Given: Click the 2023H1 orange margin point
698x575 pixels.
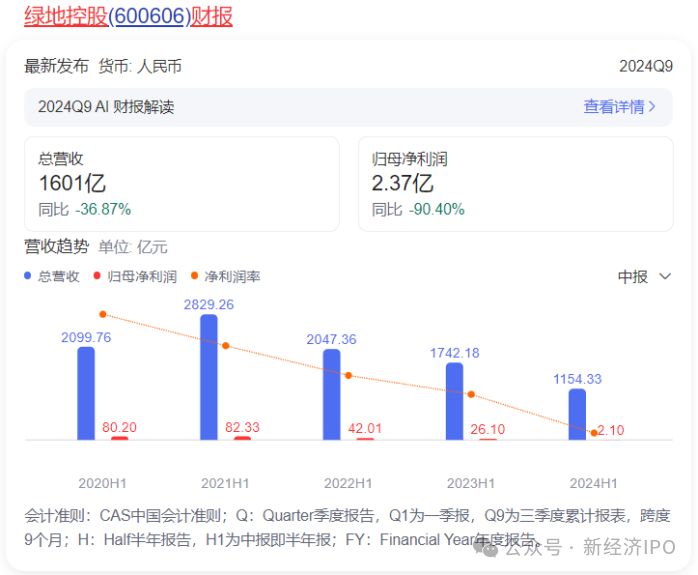Looking at the screenshot, I should (471, 394).
